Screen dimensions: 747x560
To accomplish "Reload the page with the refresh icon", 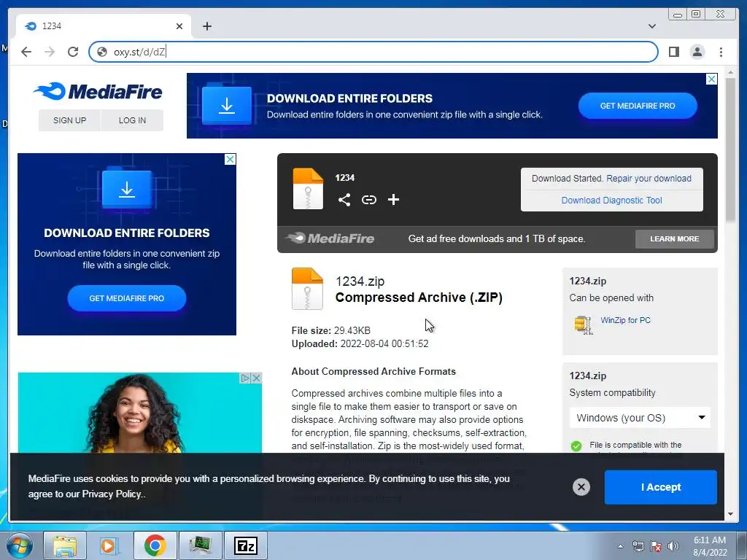I will [x=73, y=52].
